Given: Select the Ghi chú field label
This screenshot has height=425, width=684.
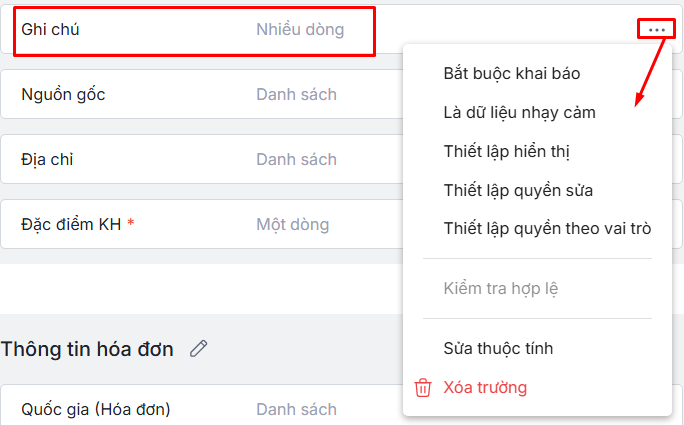Looking at the screenshot, I should (x=50, y=30).
